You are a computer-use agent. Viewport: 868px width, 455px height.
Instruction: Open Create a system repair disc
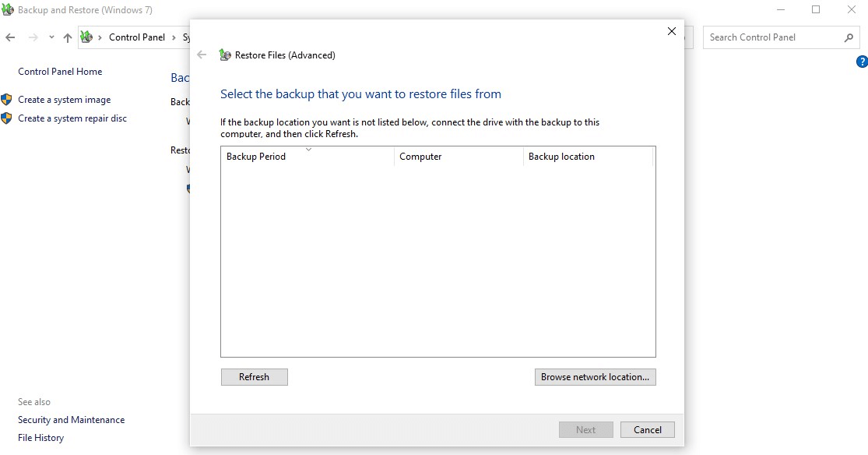point(72,118)
